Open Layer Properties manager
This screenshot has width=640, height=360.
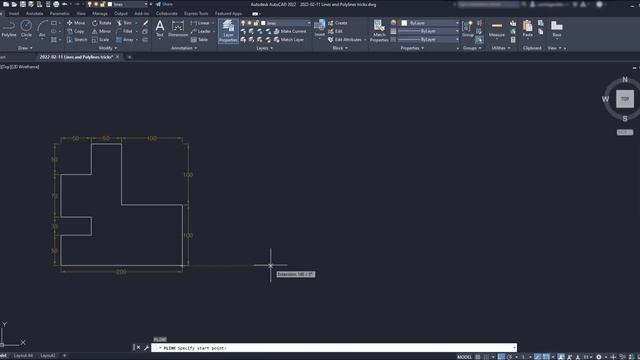pyautogui.click(x=228, y=31)
